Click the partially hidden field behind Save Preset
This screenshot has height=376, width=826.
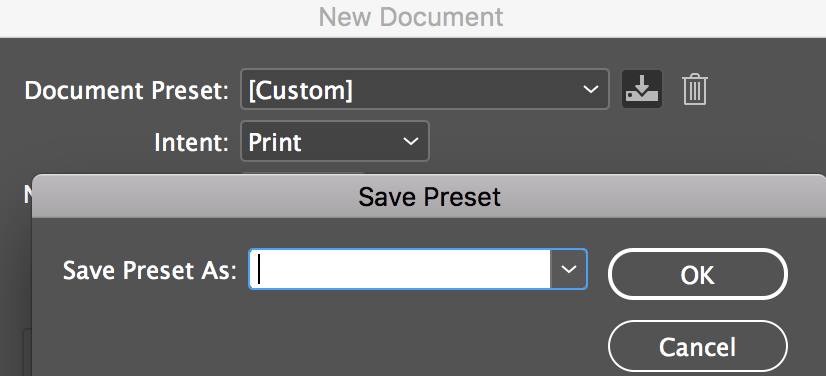pyautogui.click(x=302, y=173)
